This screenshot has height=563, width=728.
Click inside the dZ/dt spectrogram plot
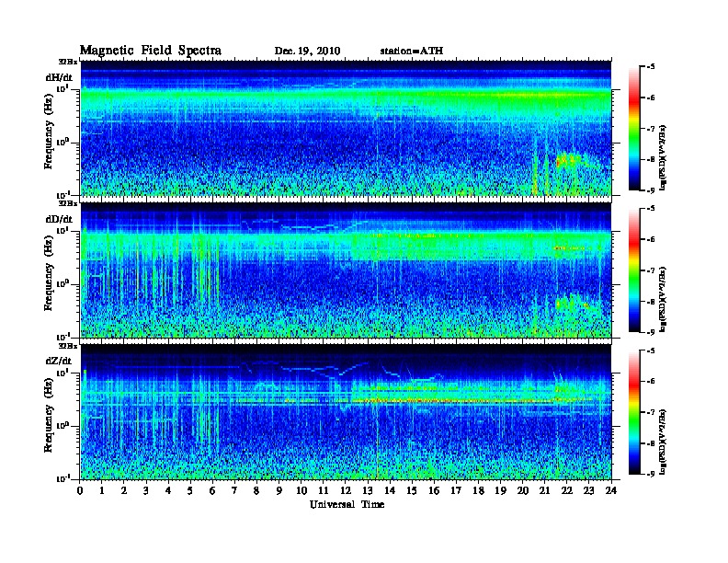point(346,412)
